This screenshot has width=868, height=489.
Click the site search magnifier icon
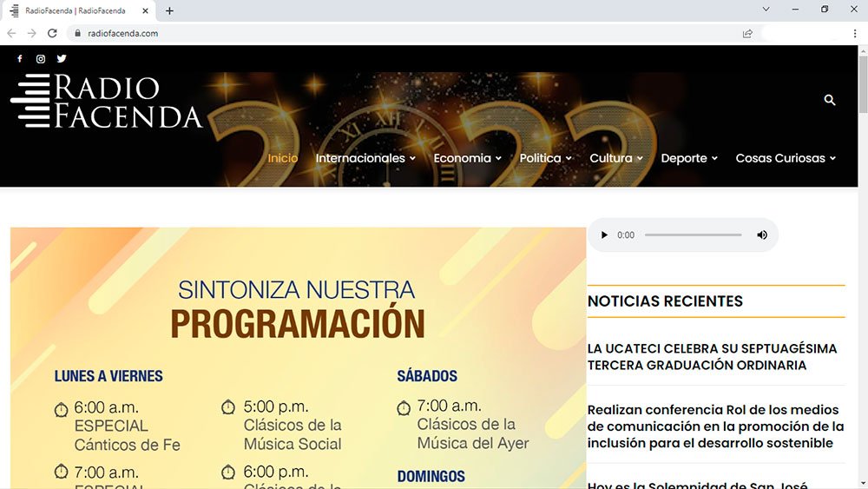(x=829, y=100)
